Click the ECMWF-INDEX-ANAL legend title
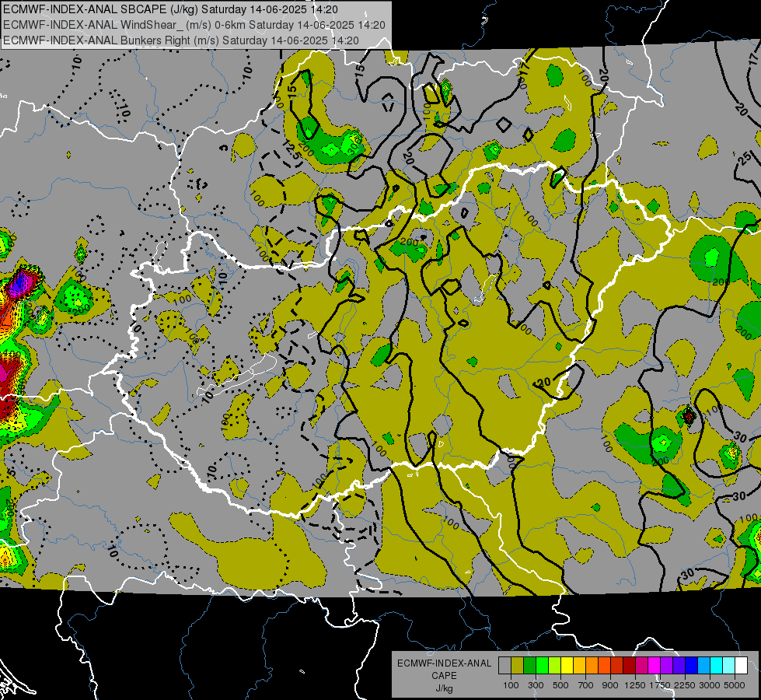761x700 pixels. click(x=444, y=663)
